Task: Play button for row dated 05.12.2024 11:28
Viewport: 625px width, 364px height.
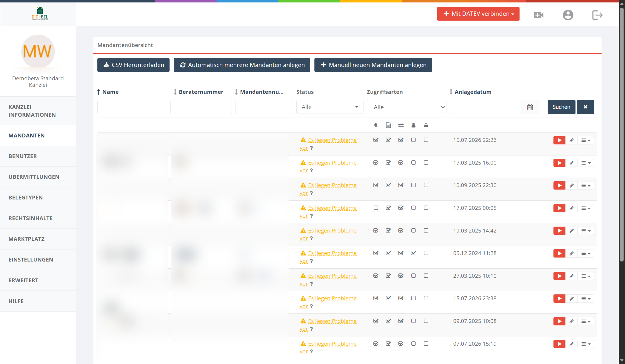Action: [x=559, y=253]
